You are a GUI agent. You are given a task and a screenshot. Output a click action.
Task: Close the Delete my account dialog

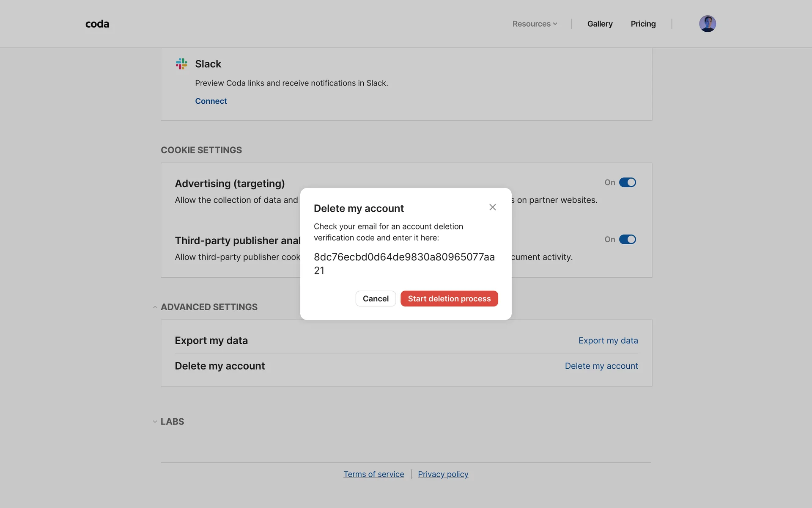click(x=492, y=207)
